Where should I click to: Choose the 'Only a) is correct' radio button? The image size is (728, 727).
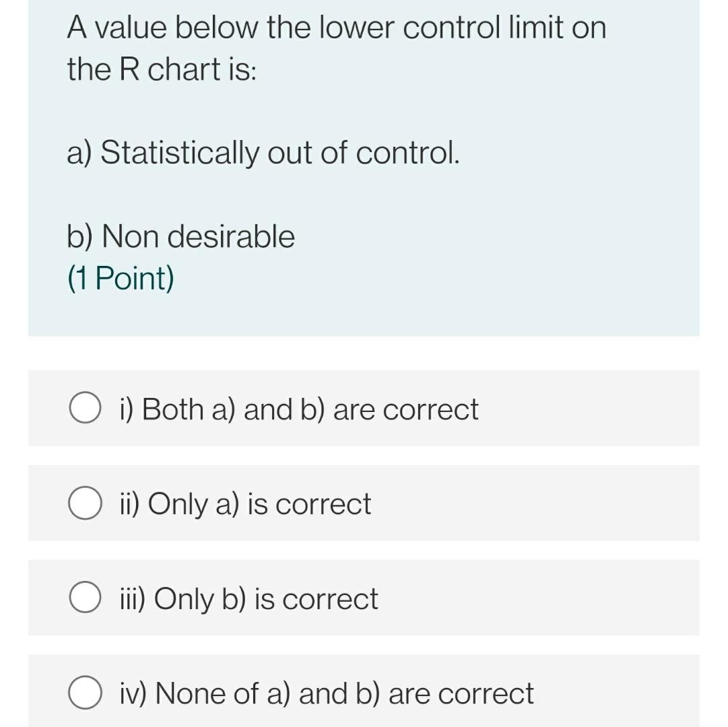pos(85,503)
